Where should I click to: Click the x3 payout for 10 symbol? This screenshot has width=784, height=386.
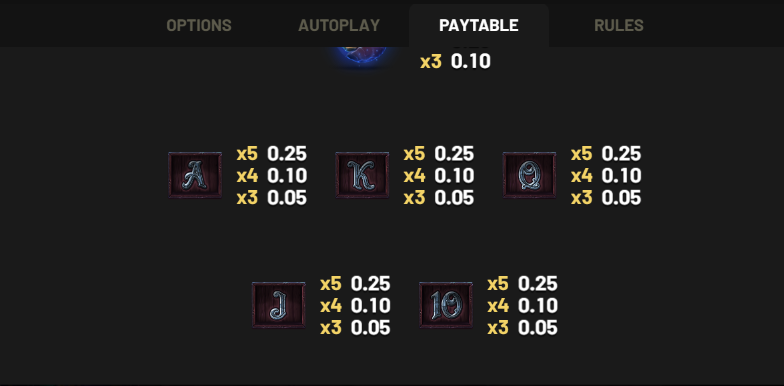[x=522, y=328]
